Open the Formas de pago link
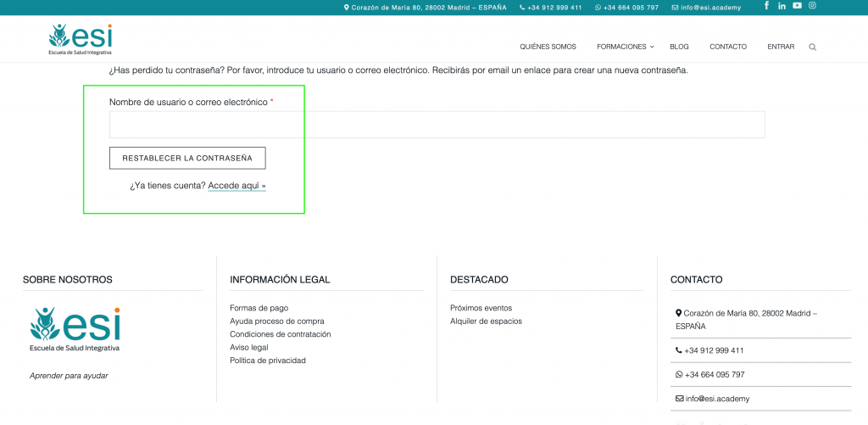 [x=259, y=308]
